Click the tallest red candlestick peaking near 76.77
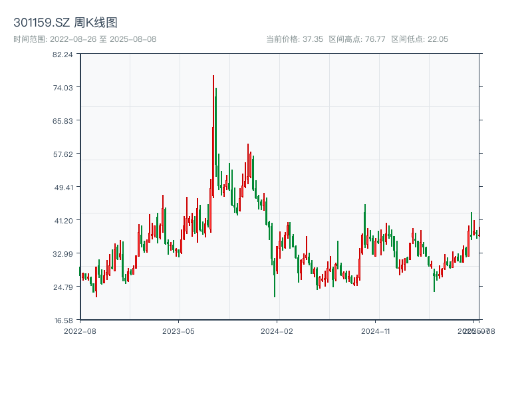 (x=213, y=136)
